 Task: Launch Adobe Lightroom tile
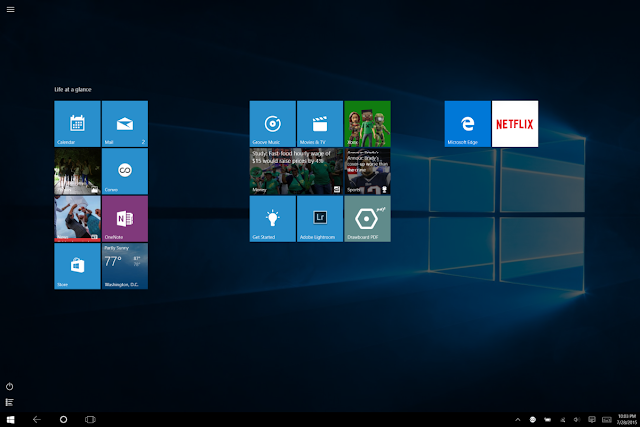[320, 219]
